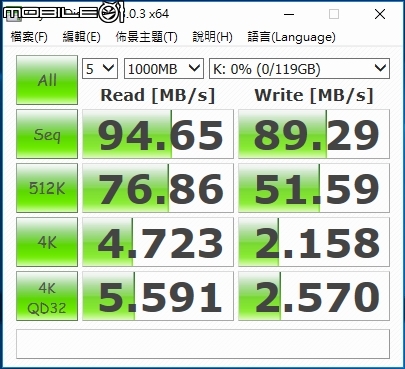This screenshot has height=369, width=405.
Task: Select the 4K write result 2.158
Action: click(314, 242)
